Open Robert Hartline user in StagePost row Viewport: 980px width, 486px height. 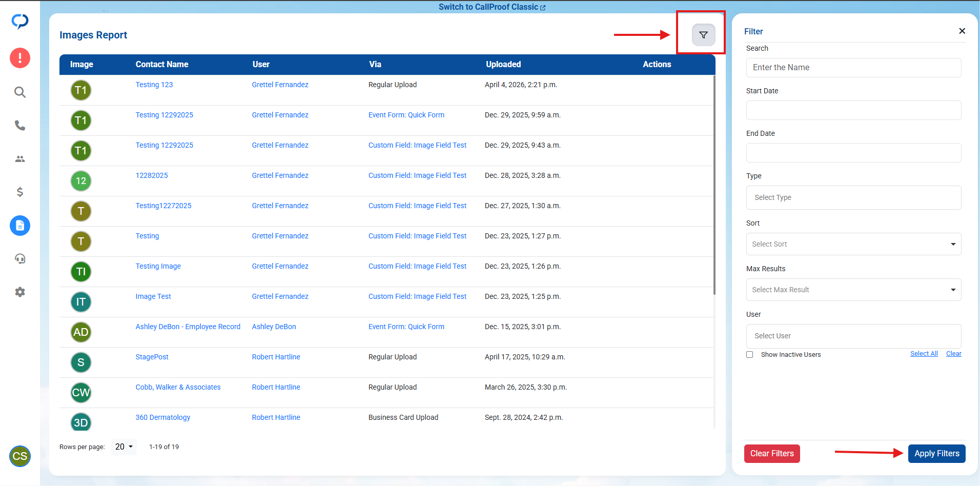click(276, 357)
